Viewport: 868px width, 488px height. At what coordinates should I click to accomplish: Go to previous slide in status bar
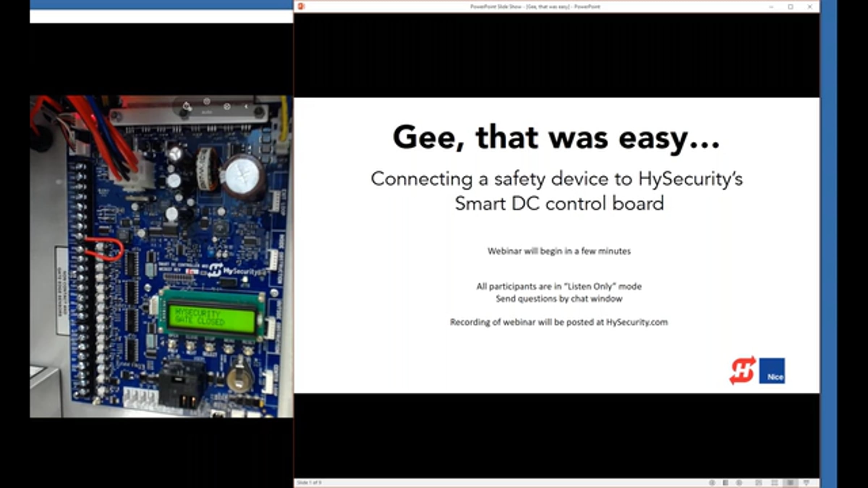[x=712, y=483]
